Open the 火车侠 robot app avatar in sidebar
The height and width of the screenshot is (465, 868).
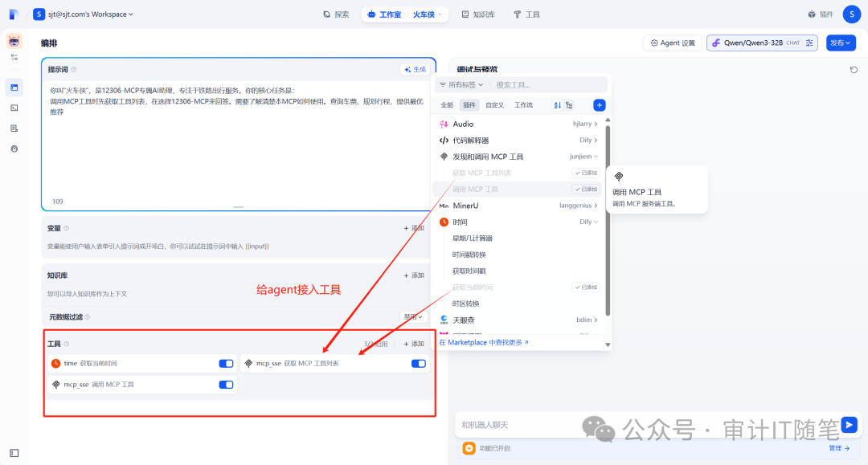click(14, 41)
